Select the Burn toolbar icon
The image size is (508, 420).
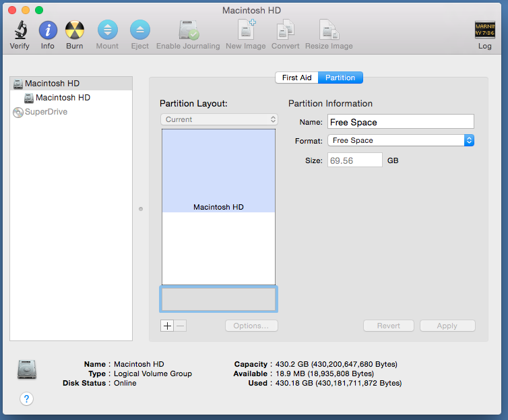[75, 30]
